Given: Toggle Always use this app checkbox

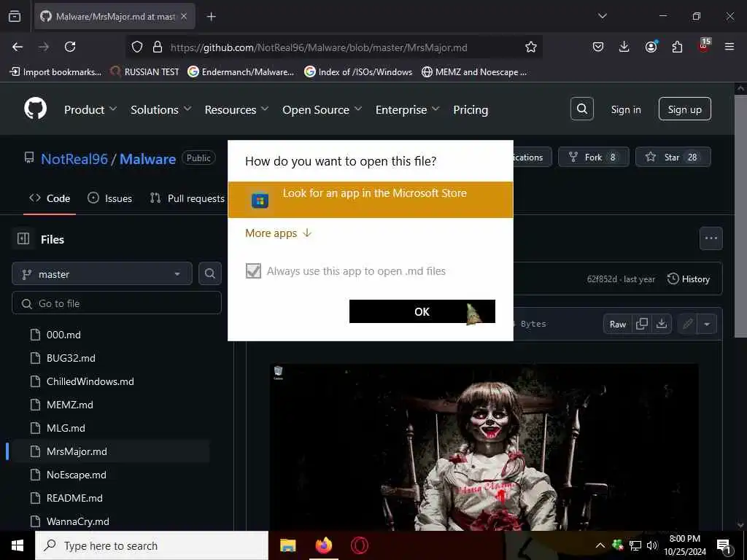Looking at the screenshot, I should pos(253,271).
